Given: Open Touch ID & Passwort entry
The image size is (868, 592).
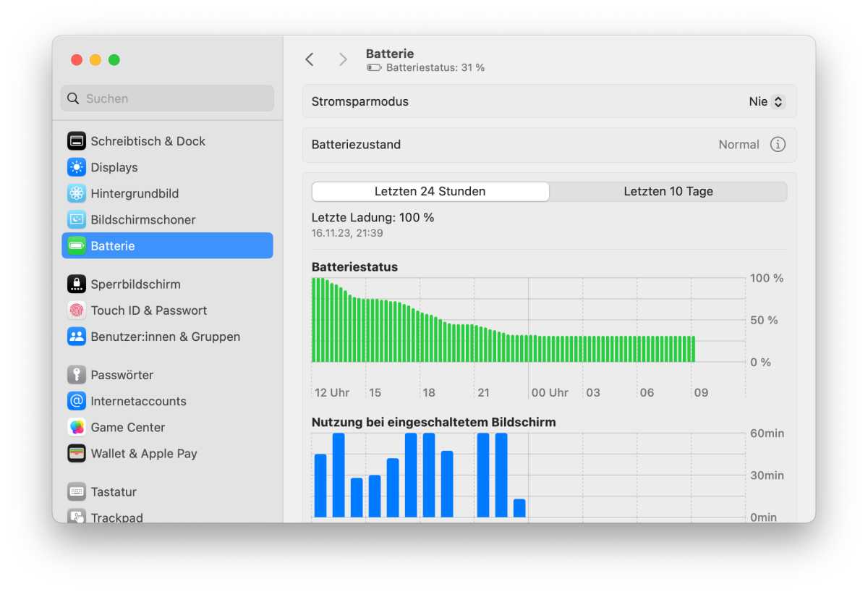Looking at the screenshot, I should pos(167,310).
